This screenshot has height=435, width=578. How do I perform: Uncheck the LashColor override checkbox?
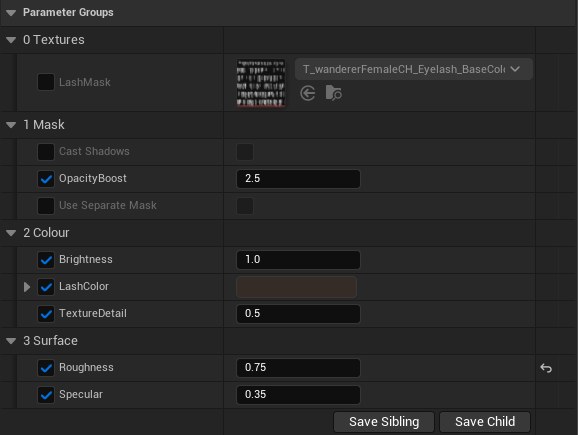click(46, 287)
